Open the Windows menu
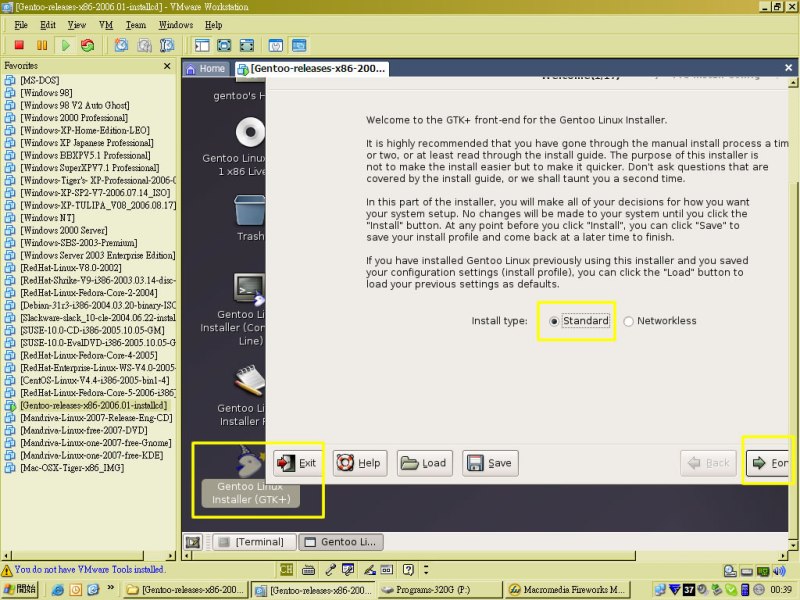This screenshot has width=800, height=600. coord(176,25)
